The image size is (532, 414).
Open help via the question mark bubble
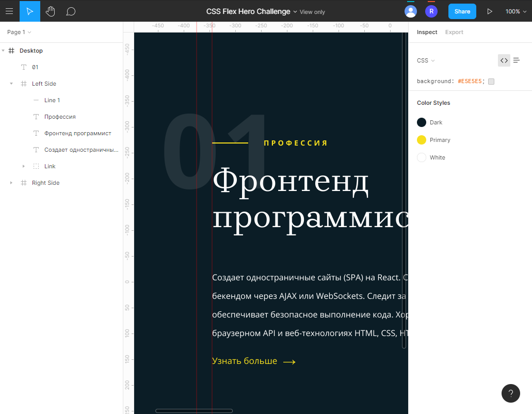[510, 393]
